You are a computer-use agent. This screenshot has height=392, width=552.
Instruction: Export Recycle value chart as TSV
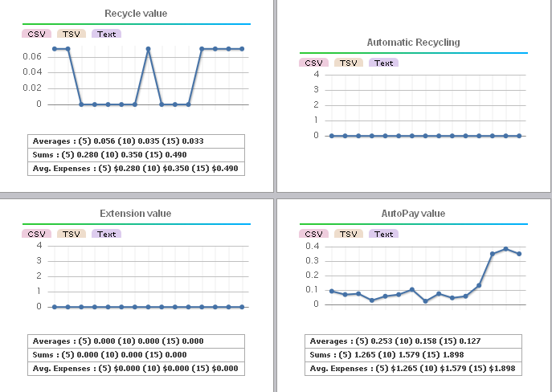click(72, 34)
